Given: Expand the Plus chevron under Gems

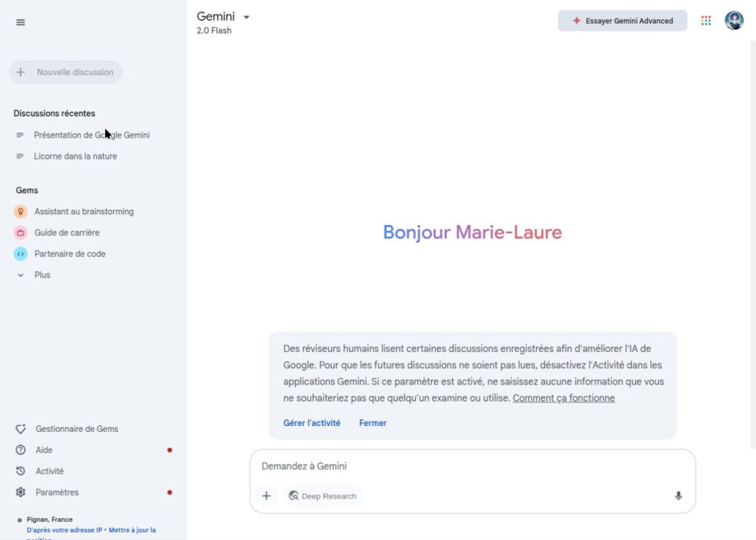Looking at the screenshot, I should pyautogui.click(x=21, y=275).
